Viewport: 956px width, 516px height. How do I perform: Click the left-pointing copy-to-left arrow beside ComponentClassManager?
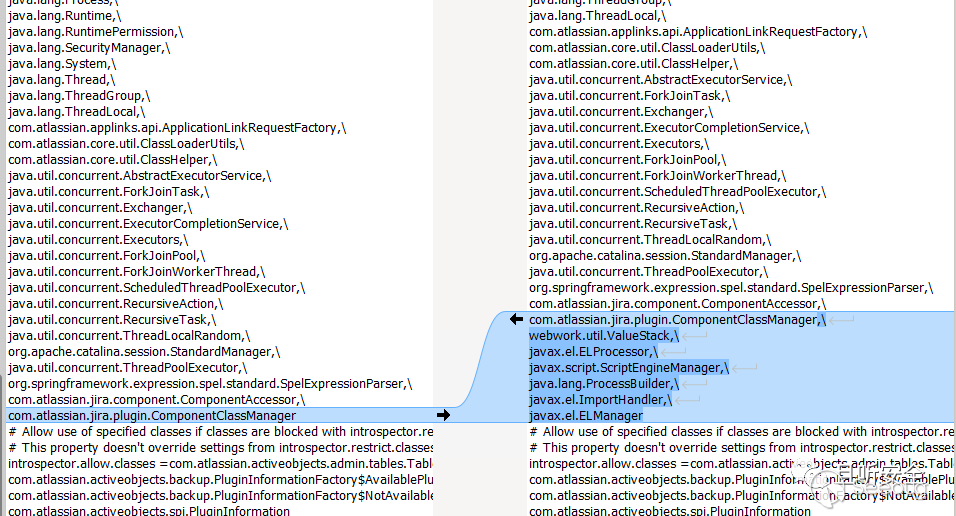tap(516, 319)
